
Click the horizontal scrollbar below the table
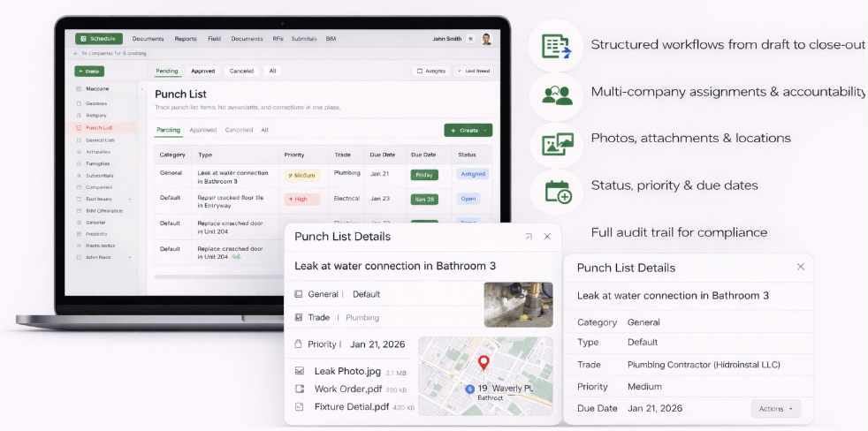218,276
